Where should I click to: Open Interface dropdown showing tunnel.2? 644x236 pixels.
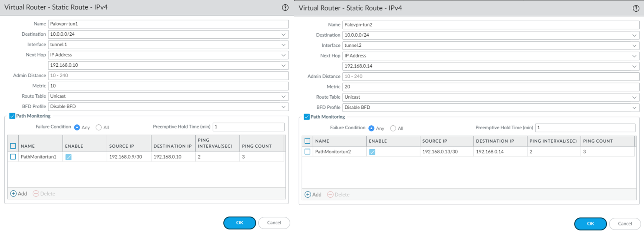pos(634,45)
